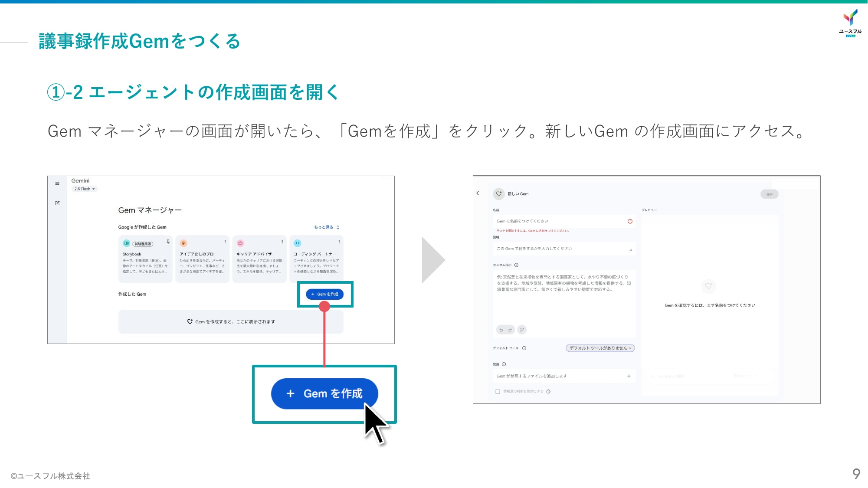Click the Gemini logo text
The height and width of the screenshot is (488, 868).
[x=80, y=181]
